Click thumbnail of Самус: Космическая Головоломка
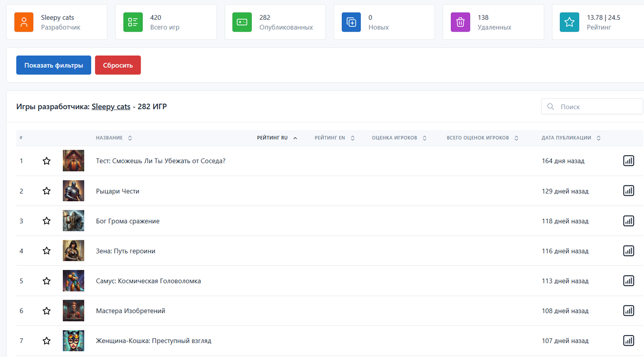The width and height of the screenshot is (644, 357). click(74, 281)
